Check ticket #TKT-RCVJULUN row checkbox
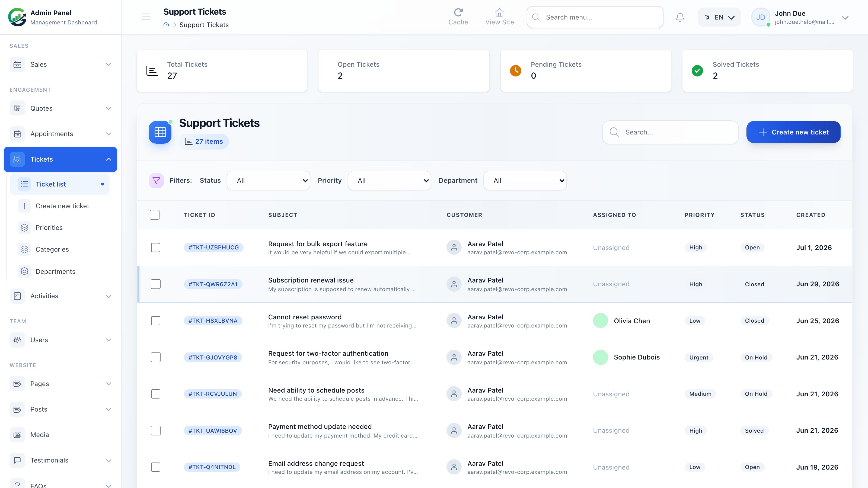This screenshot has width=868, height=488. coord(156,394)
